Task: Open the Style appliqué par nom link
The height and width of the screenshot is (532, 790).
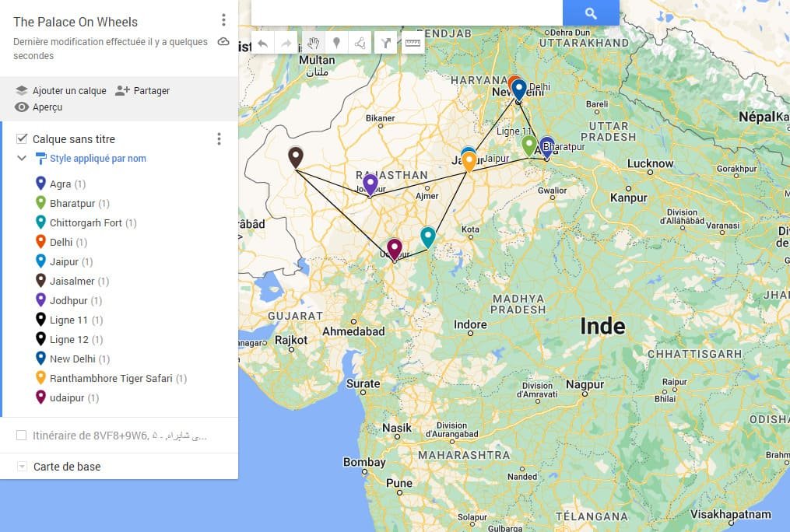Action: [98, 159]
